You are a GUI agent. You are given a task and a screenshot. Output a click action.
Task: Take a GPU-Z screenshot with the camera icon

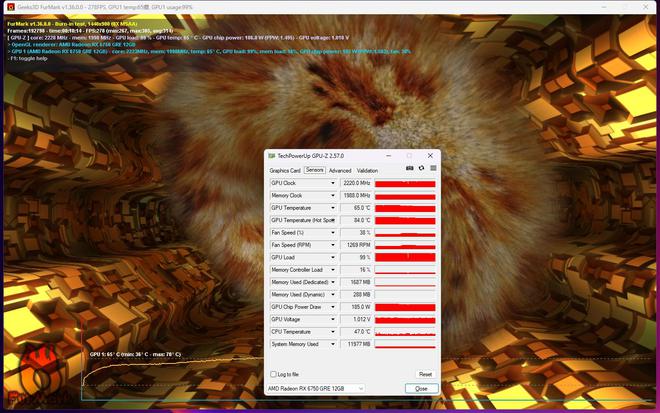[409, 168]
